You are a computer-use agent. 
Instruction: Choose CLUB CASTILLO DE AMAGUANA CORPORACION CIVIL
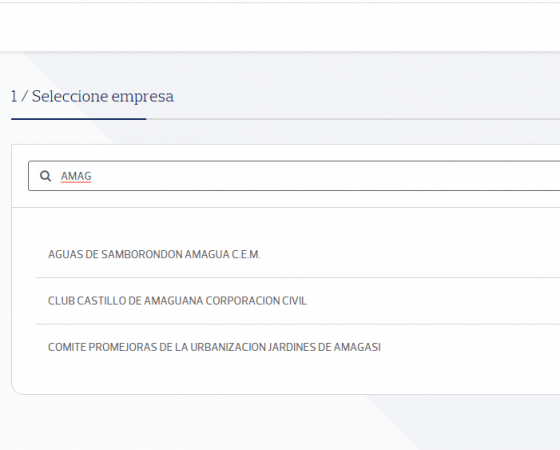click(177, 301)
